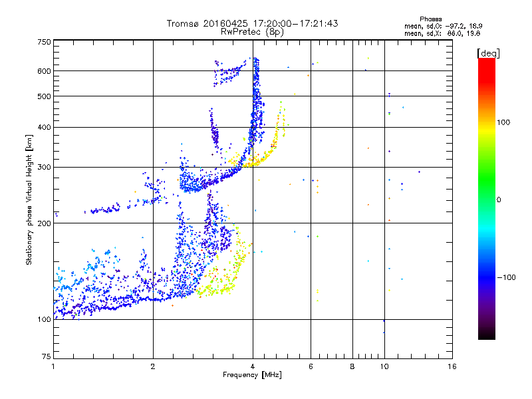Screen dimensions: 532x399
Task: Click the y-axis '200' tick label
Action: click(x=44, y=223)
